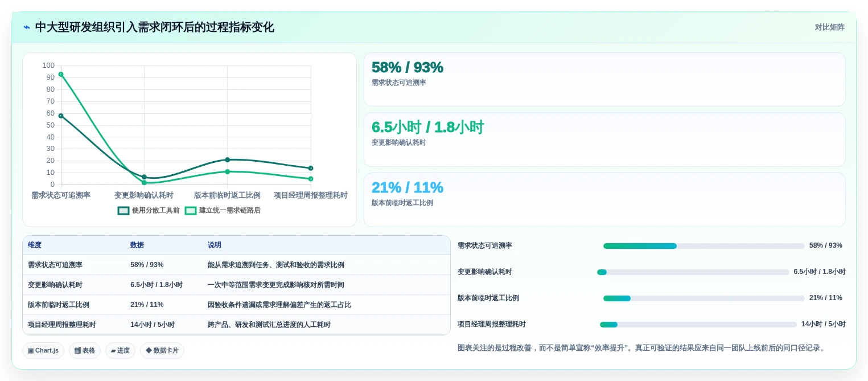Click description 一次中等范围需求变更完成影响核对所需时间
Screen dimensions: 868x381
click(x=276, y=285)
